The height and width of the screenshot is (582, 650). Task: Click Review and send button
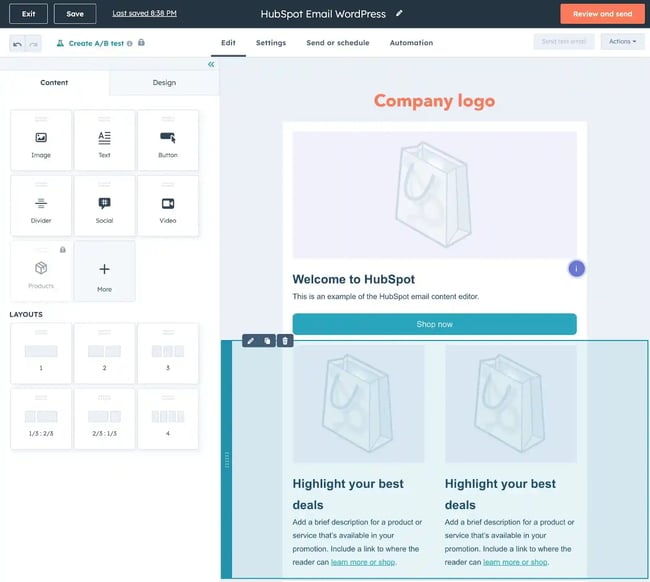coord(601,14)
